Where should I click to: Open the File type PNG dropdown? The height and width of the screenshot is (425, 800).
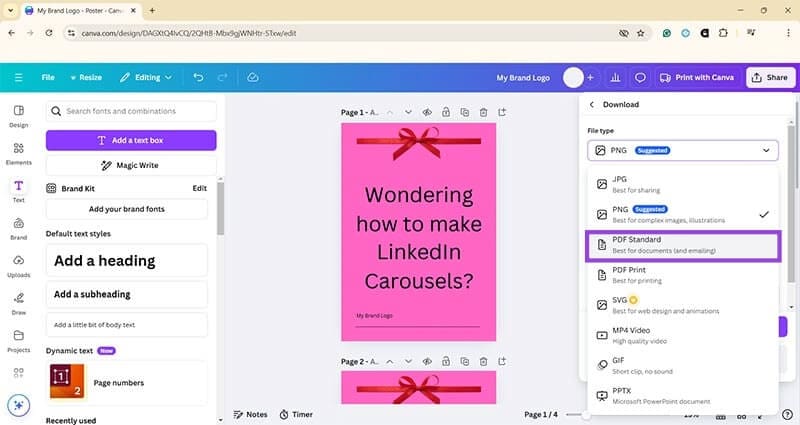click(683, 150)
